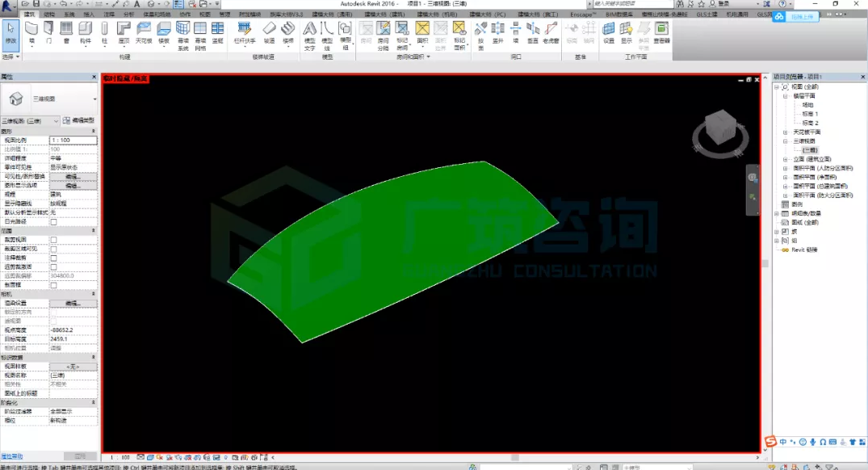Open the Manage (管理) ribbon tab
This screenshot has width=868, height=470.
tap(224, 15)
